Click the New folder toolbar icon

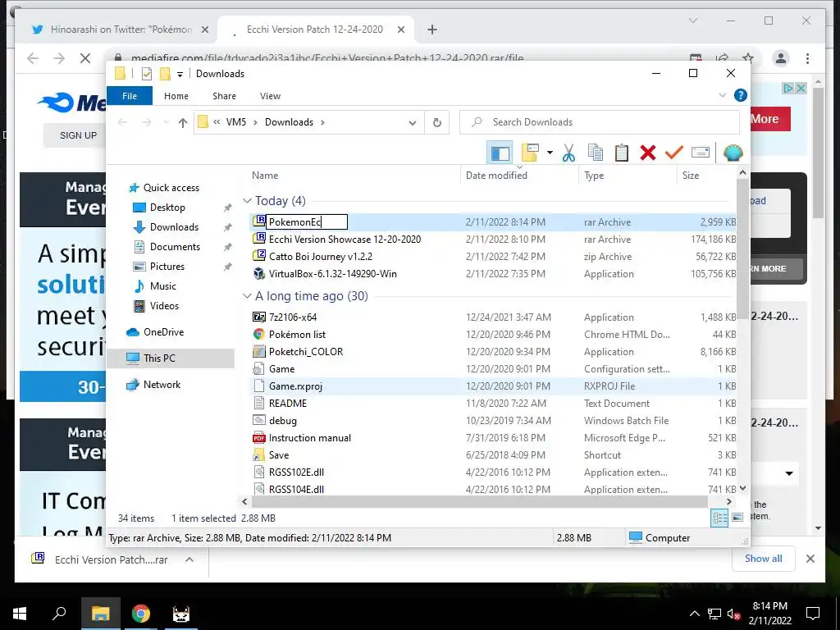(x=530, y=153)
